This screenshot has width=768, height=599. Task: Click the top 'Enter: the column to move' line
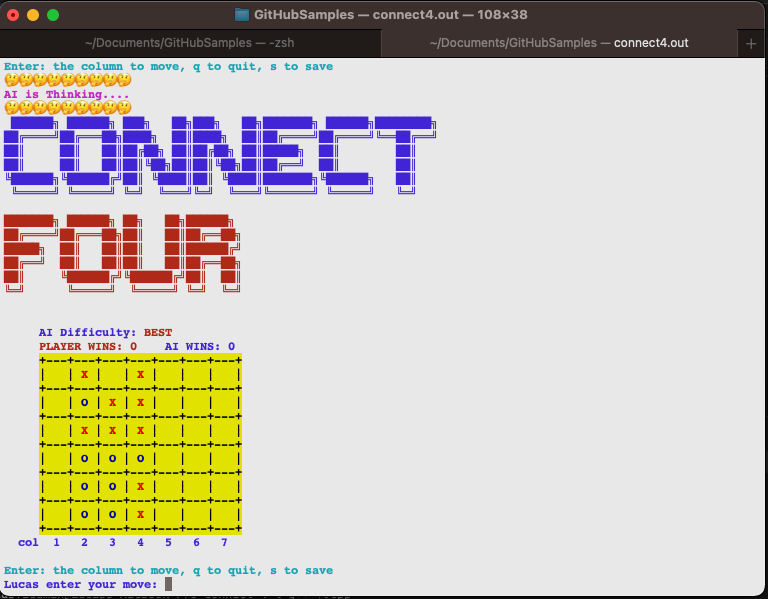[168, 67]
